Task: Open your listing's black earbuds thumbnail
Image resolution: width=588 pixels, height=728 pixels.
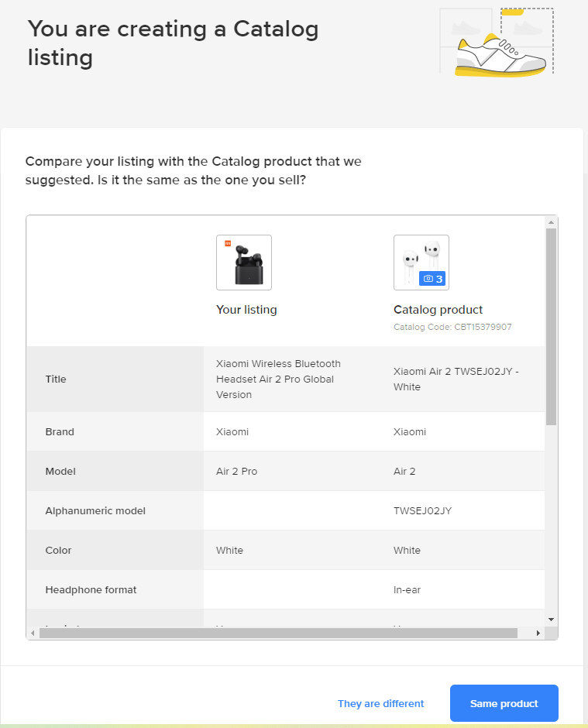Action: [x=244, y=263]
